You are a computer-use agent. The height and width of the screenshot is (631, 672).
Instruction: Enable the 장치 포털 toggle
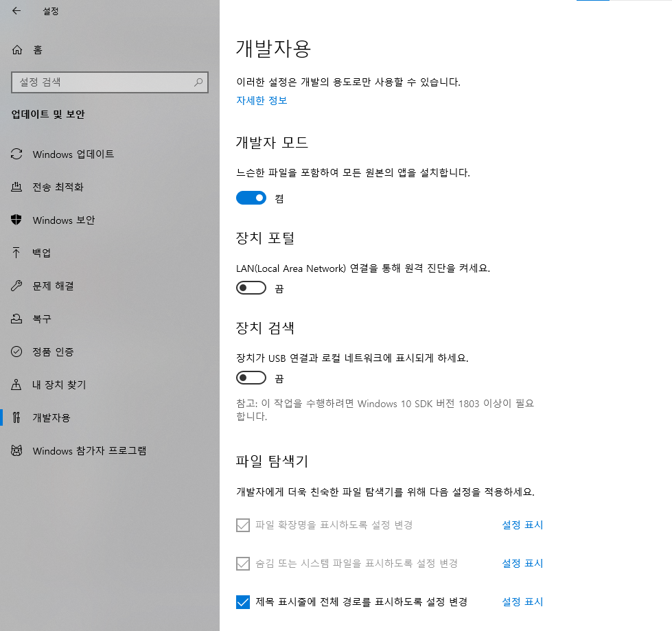251,288
